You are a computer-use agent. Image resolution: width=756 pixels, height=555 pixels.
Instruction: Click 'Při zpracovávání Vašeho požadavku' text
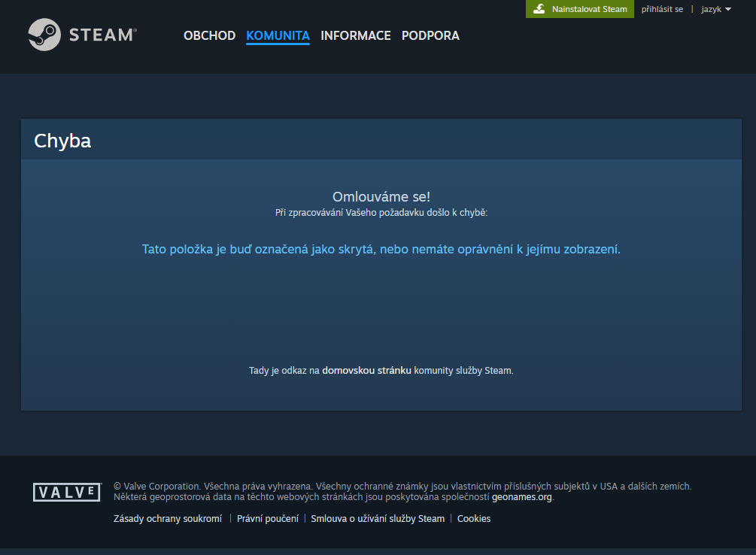pos(381,213)
